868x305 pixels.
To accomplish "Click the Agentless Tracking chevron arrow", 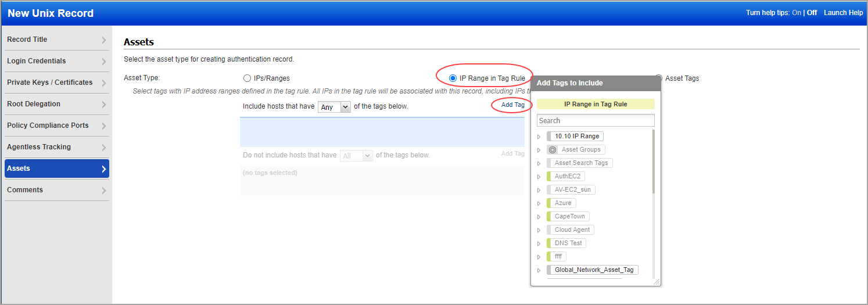I will [x=104, y=148].
